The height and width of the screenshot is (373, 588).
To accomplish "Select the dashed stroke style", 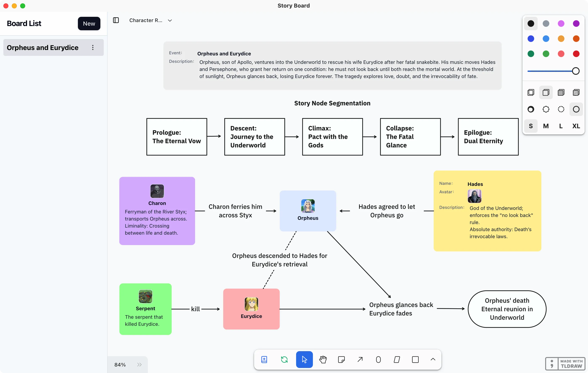I will point(546,109).
